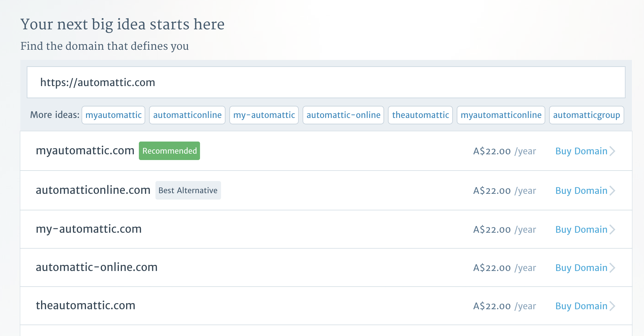The image size is (644, 336).
Task: Select the myautomattic.com domain name
Action: 85,151
